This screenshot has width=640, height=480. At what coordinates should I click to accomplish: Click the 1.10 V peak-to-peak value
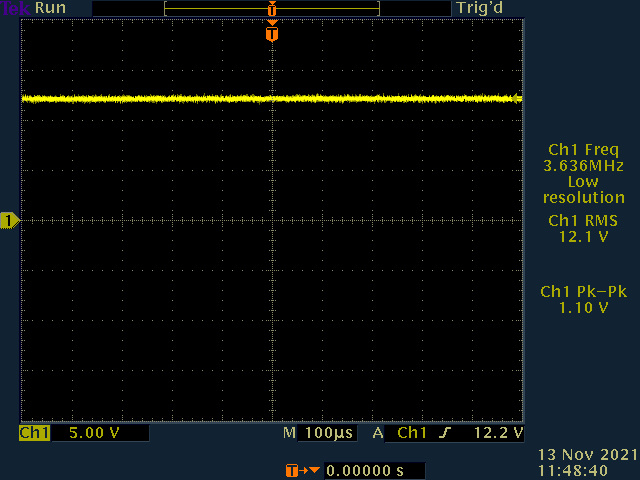(x=583, y=308)
